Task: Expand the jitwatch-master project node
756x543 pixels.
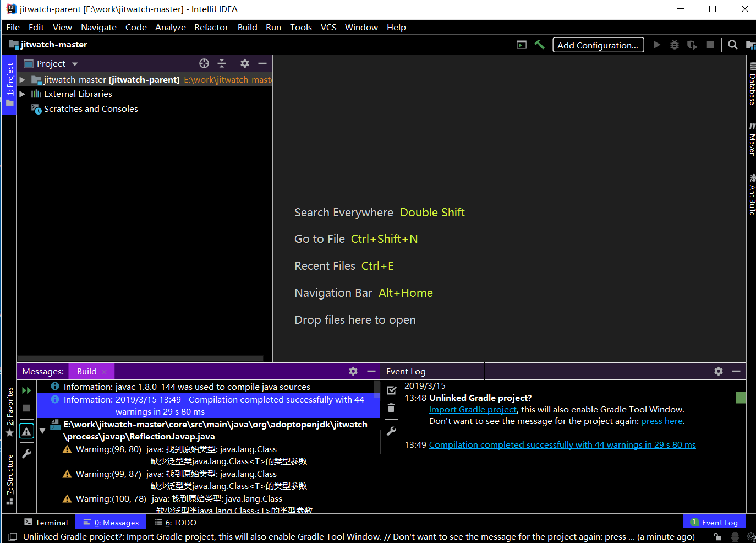Action: [x=23, y=80]
